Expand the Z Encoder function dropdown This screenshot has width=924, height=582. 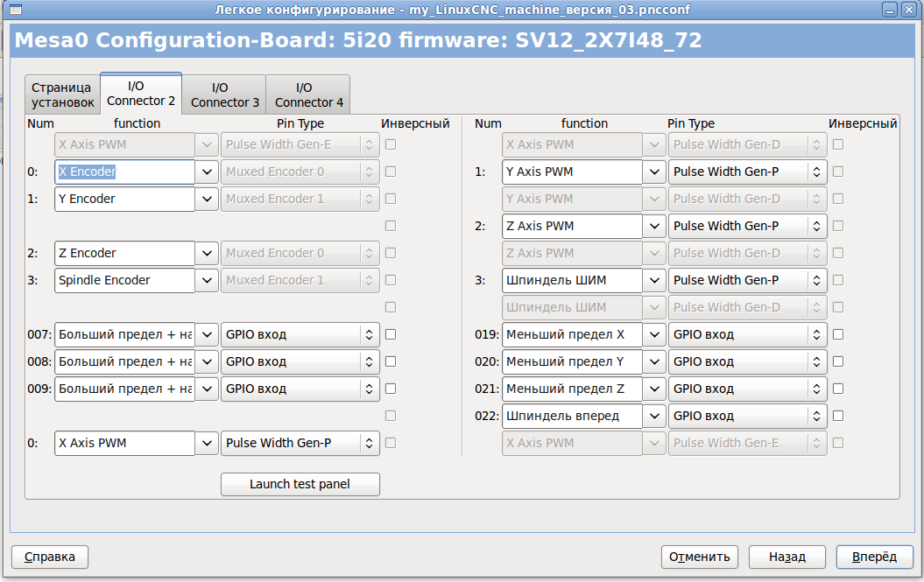[207, 253]
